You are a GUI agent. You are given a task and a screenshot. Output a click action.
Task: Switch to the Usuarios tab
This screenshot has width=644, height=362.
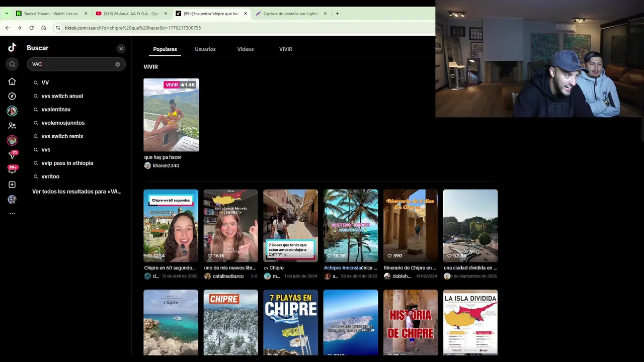[x=205, y=49]
